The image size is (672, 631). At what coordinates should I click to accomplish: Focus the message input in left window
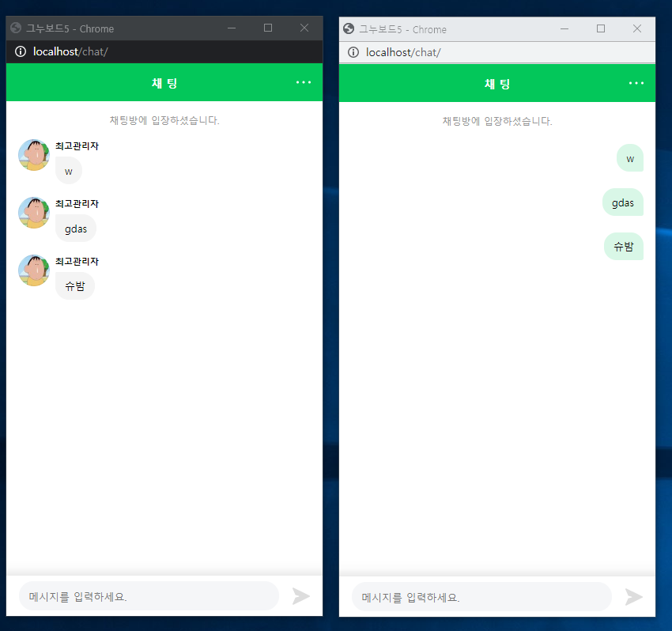click(x=149, y=596)
